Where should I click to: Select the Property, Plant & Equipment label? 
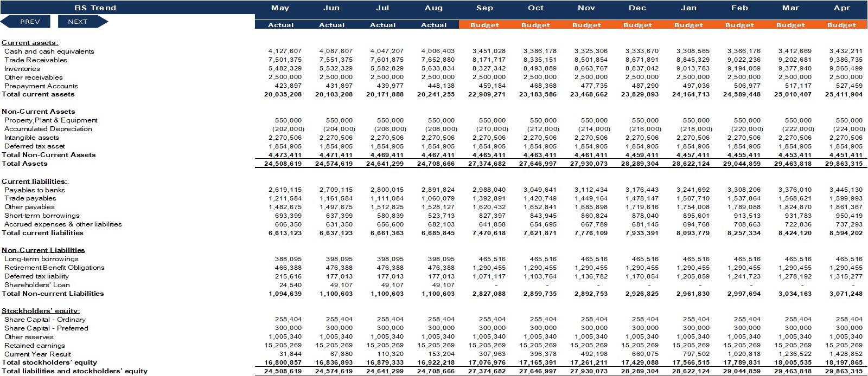point(51,120)
